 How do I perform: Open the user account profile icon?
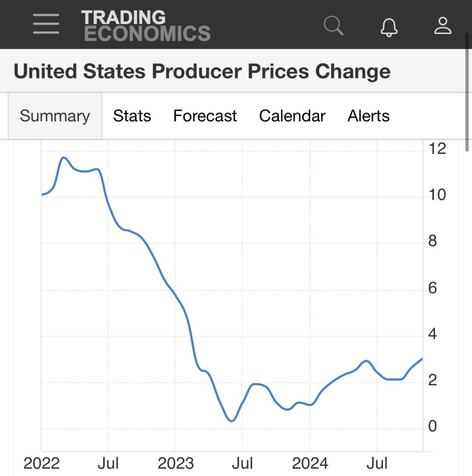tap(443, 26)
